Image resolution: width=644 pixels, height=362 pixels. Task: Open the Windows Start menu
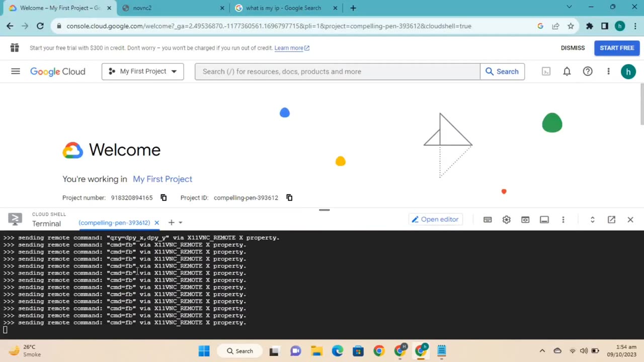pos(204,351)
